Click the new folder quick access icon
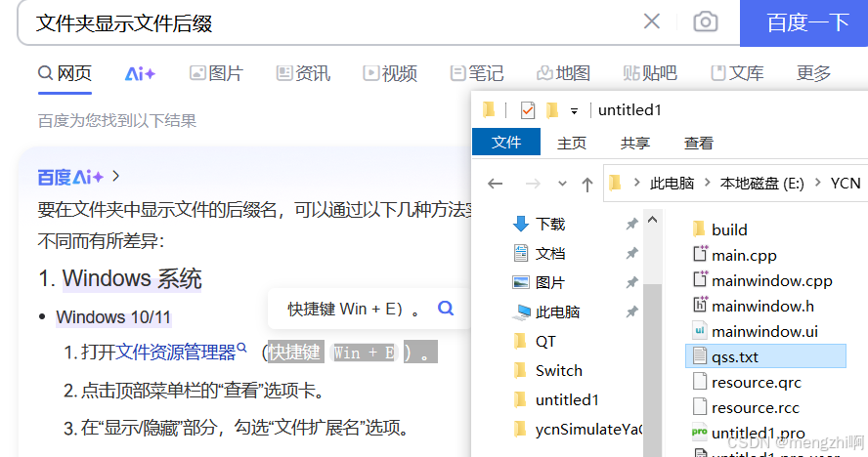Screen dimensions: 868x457 point(552,110)
